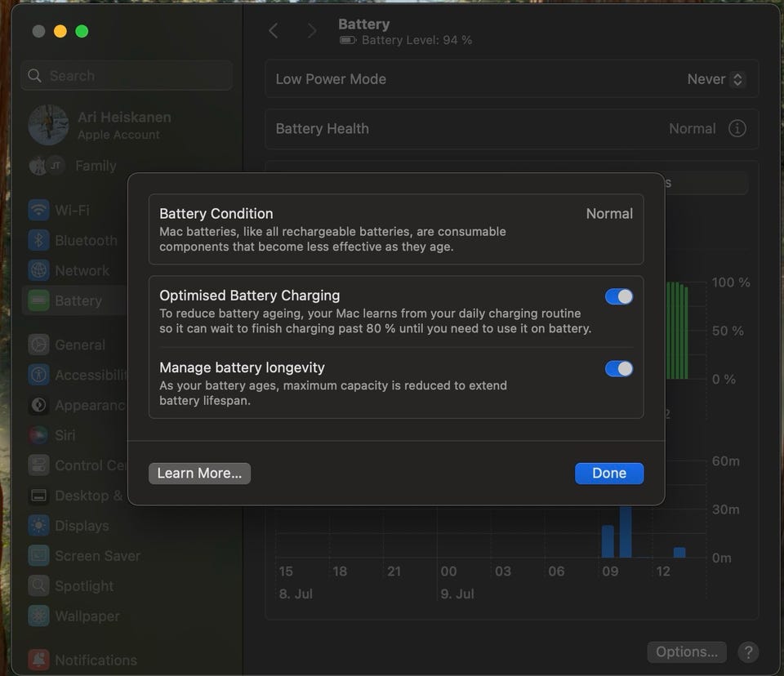Click the Options... button
The height and width of the screenshot is (676, 784).
[x=687, y=652]
